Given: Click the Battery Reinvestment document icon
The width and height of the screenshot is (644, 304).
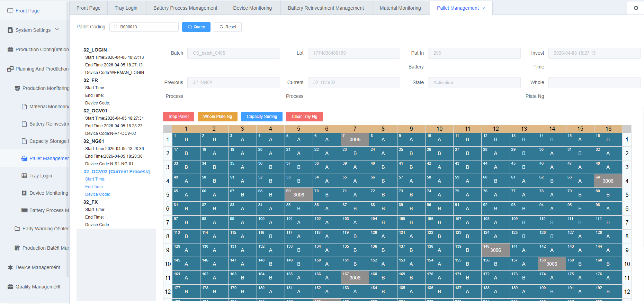Looking at the screenshot, I should (24, 124).
